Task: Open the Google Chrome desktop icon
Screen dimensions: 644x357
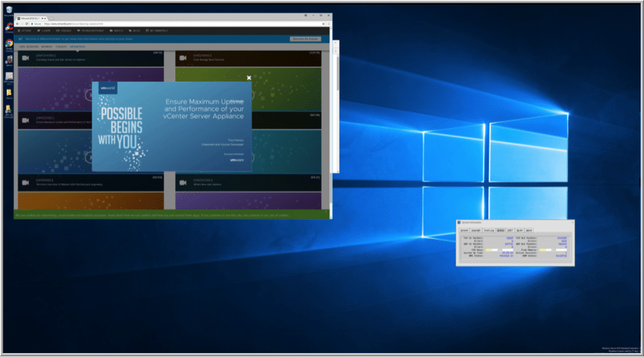Action: coord(9,45)
